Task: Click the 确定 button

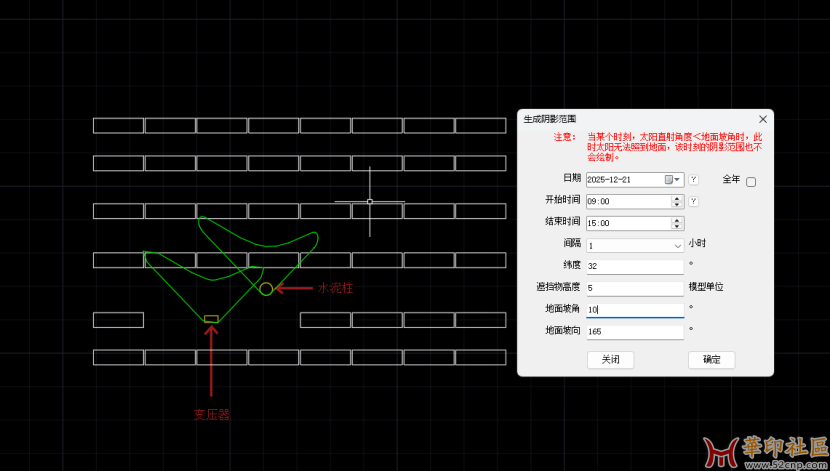Action: [711, 360]
